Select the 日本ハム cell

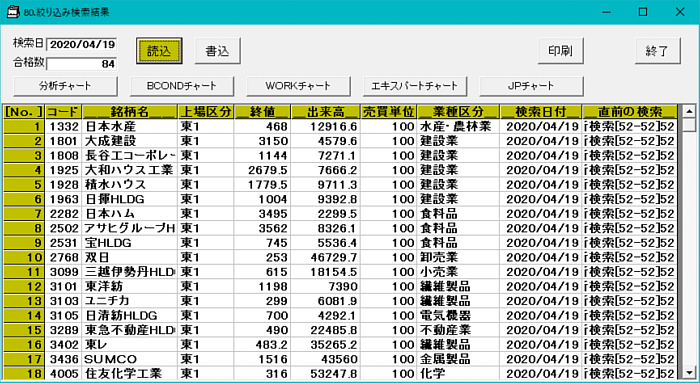click(x=130, y=214)
